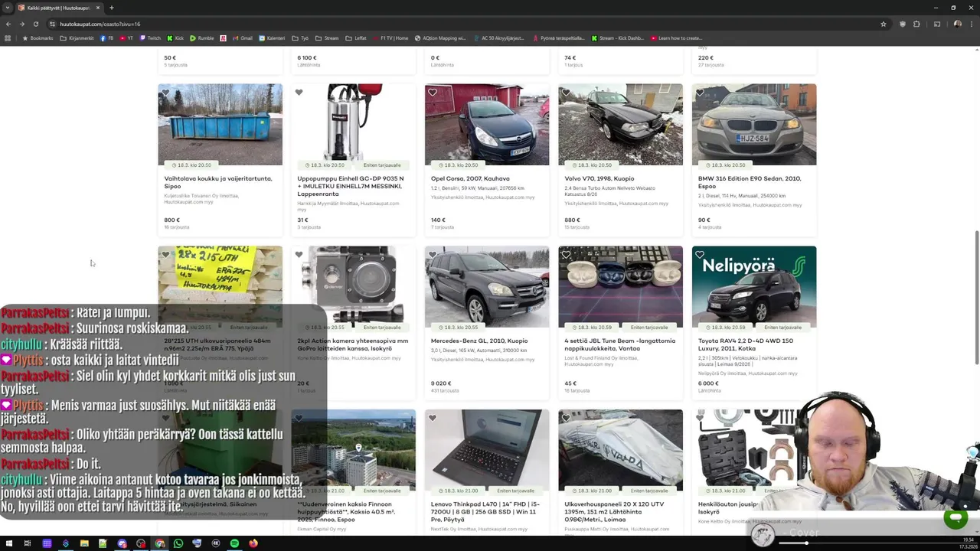The width and height of the screenshot is (980, 551).
Task: Open the Uppopumppu Einhell GC-DP listing title
Action: pyautogui.click(x=351, y=186)
